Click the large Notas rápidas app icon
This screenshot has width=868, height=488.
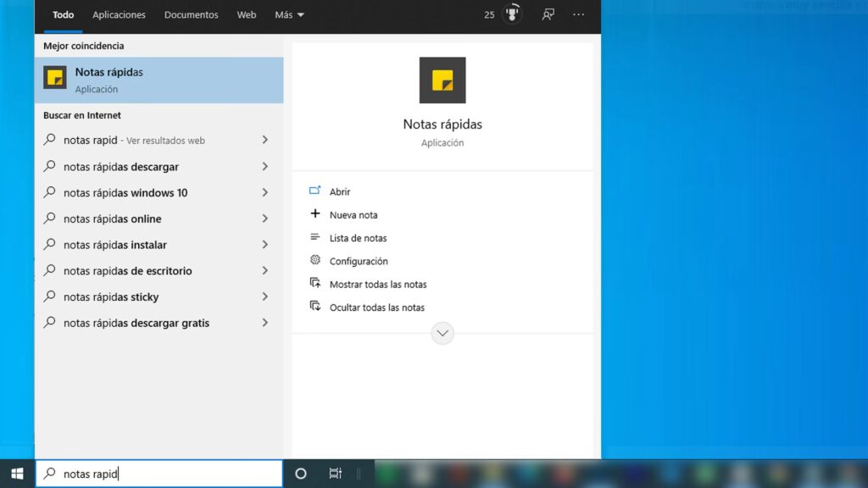click(442, 80)
